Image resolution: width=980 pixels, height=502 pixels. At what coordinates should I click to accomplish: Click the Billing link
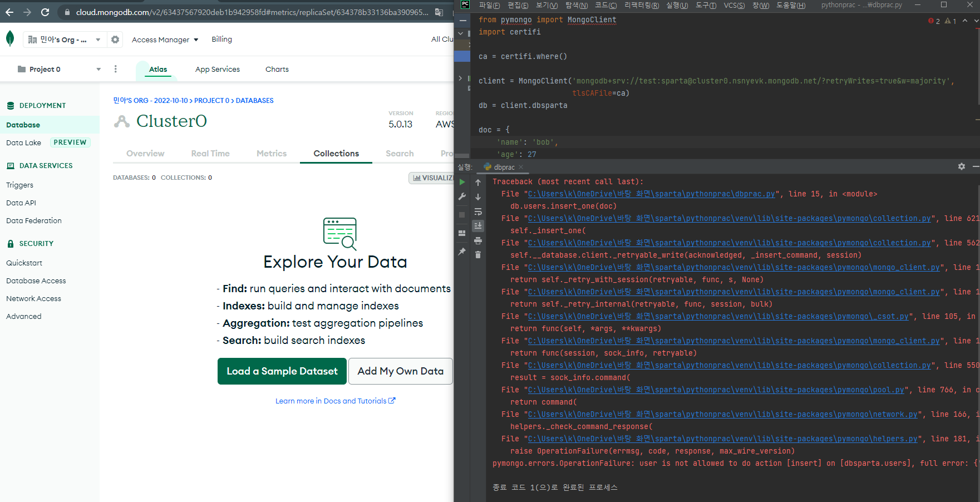[221, 39]
